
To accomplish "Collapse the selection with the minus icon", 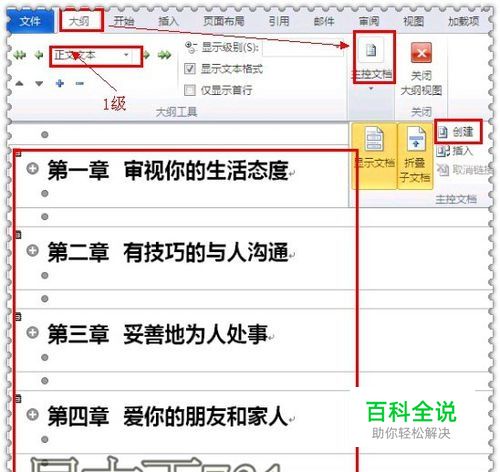I will tap(80, 83).
